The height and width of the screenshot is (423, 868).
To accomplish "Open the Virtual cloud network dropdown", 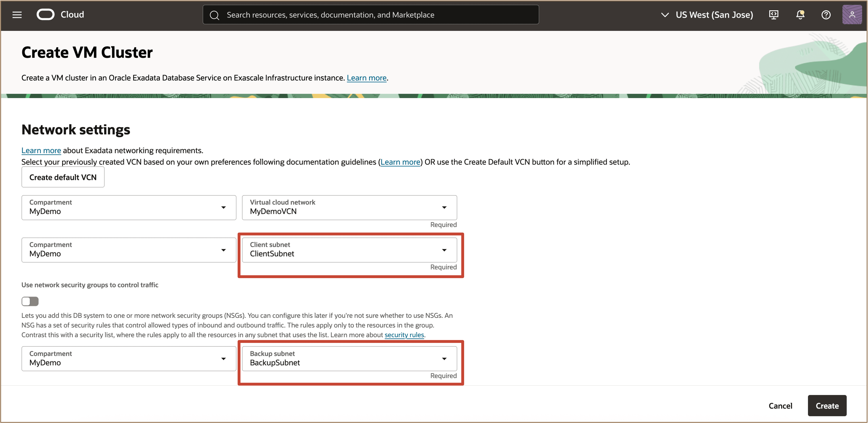I will pyautogui.click(x=445, y=207).
